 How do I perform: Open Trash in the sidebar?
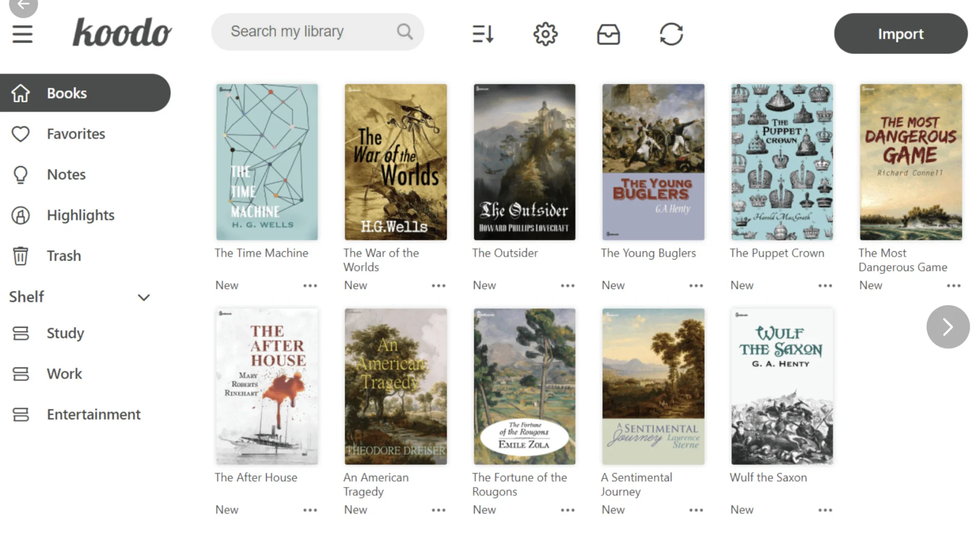coord(64,256)
